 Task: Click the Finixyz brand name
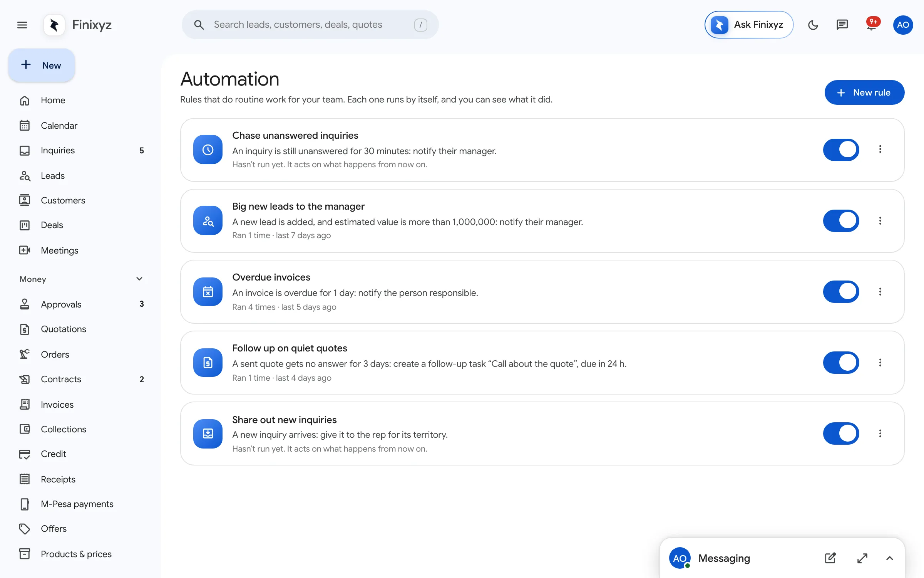pos(92,25)
